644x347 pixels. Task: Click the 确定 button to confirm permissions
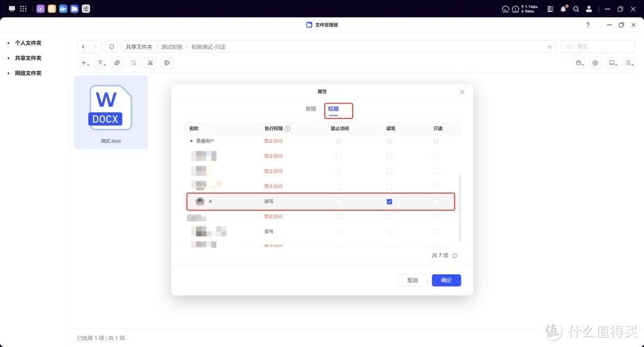[x=446, y=280]
